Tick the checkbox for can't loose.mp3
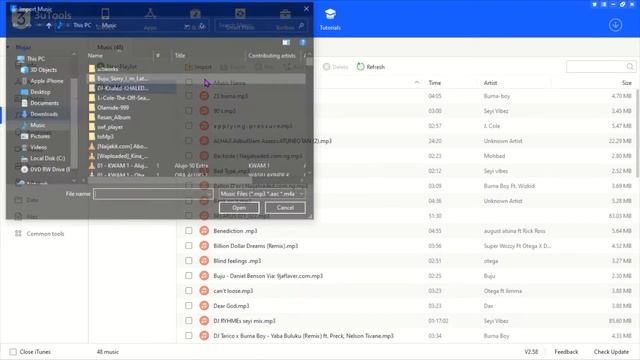The image size is (640, 360). coord(189,291)
